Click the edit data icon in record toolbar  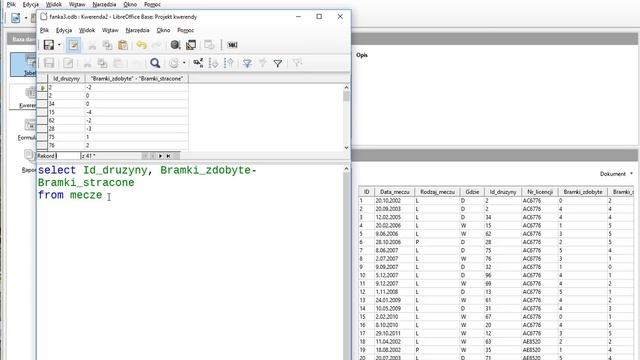[68, 63]
